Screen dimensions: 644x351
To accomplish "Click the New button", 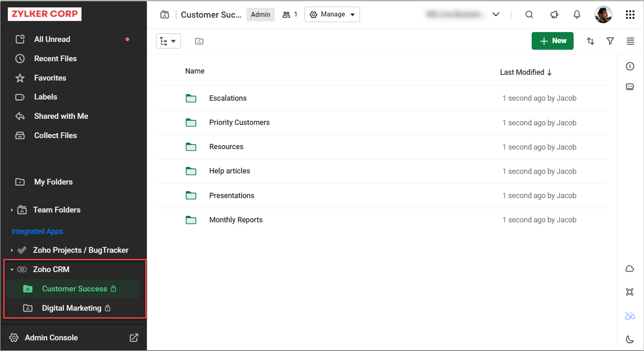I will [x=553, y=41].
